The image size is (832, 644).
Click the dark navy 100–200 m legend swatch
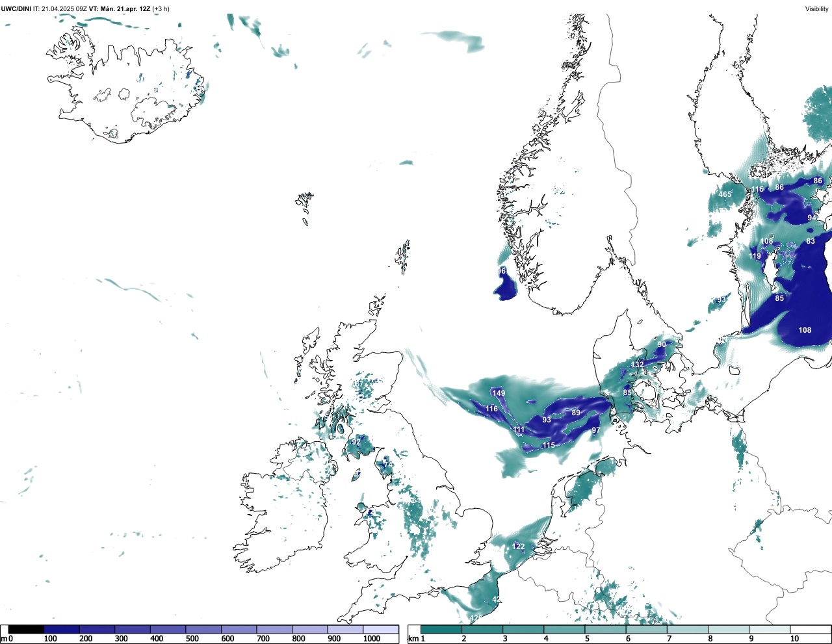[62, 629]
